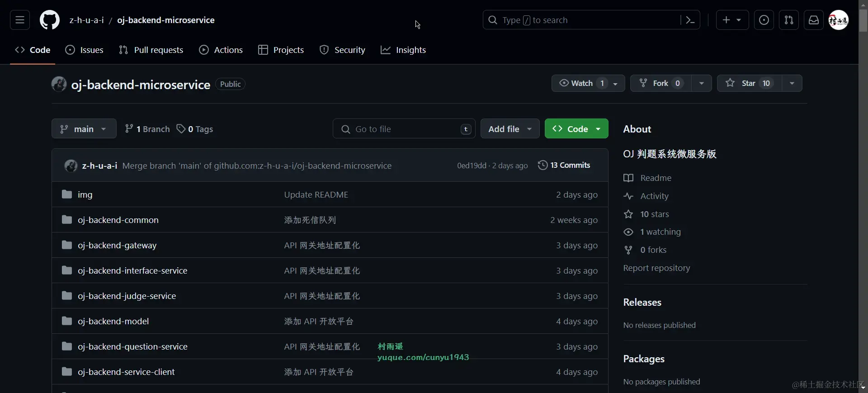The height and width of the screenshot is (393, 868).
Task: Open the Releases section heading
Action: (x=642, y=302)
